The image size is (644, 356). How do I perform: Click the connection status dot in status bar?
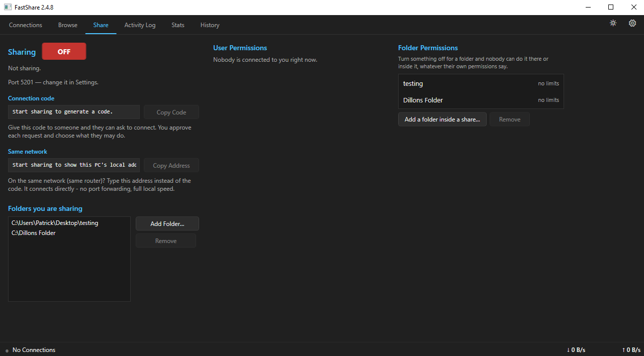point(7,350)
